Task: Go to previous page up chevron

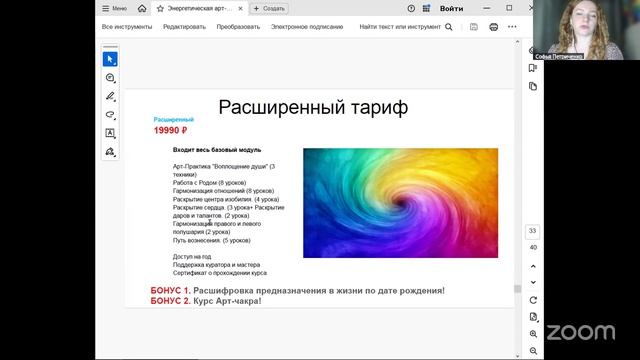Action: coord(533,266)
